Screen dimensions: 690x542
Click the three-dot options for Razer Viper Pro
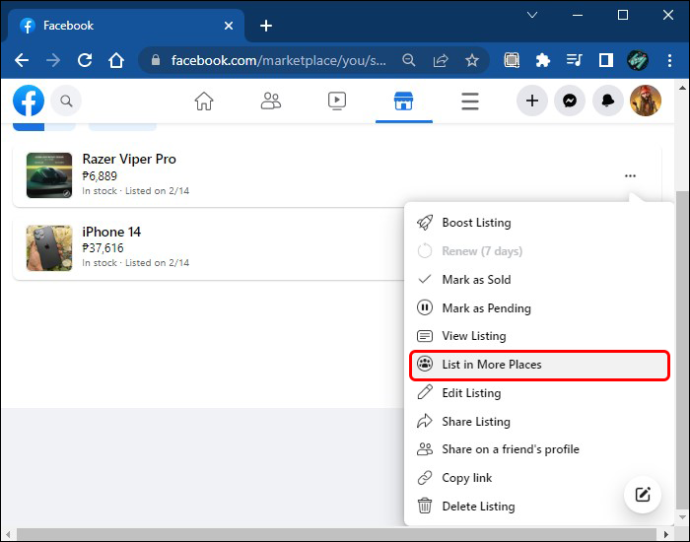coord(630,176)
